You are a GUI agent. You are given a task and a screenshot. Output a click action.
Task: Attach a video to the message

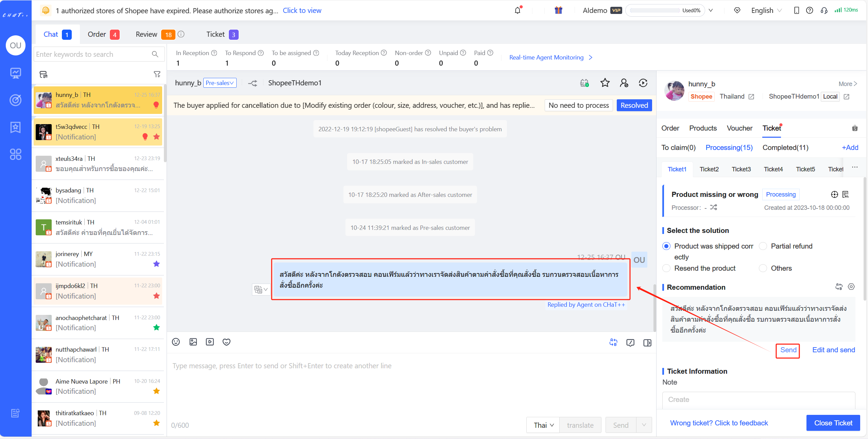tap(210, 342)
